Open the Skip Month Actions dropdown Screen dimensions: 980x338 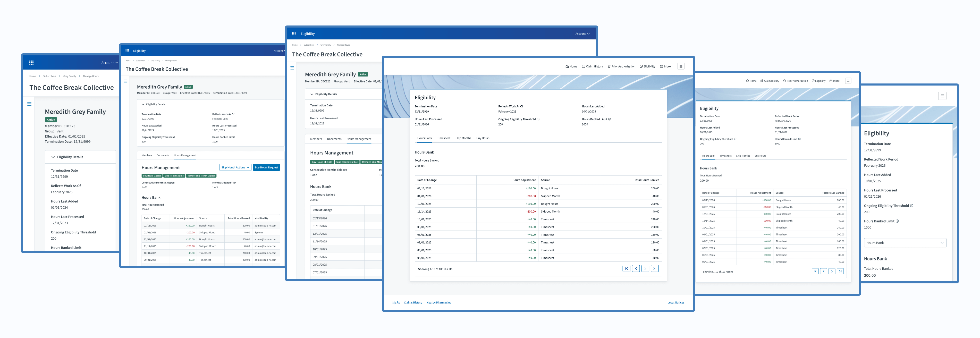pos(235,167)
